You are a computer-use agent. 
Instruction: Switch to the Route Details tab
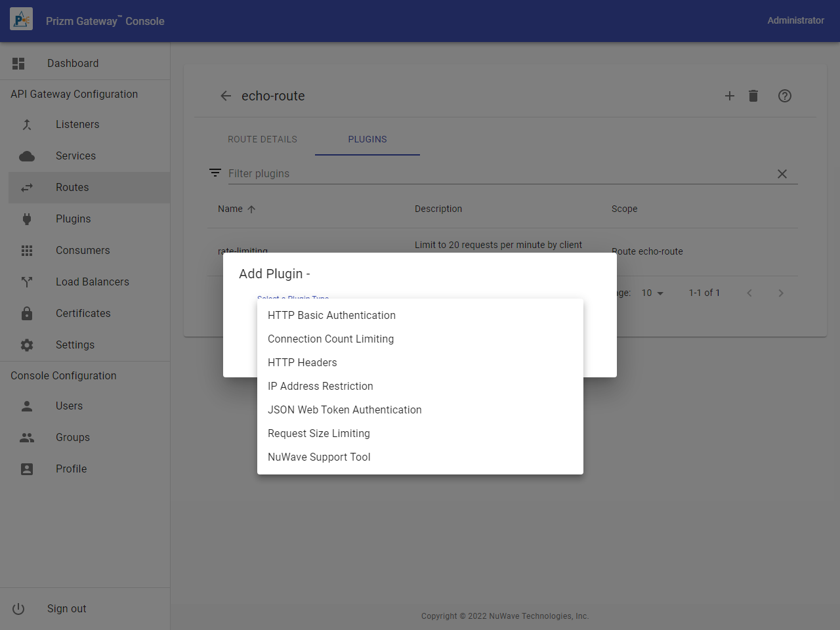coord(262,139)
